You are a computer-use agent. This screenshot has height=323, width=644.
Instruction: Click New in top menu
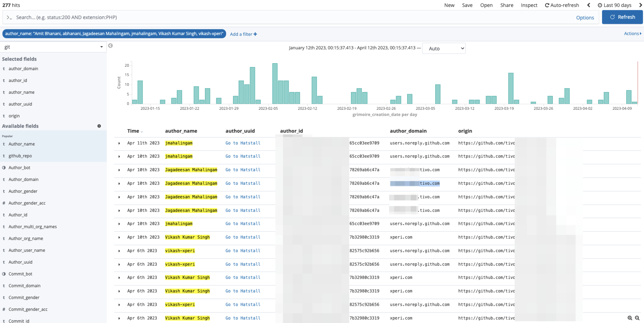click(x=449, y=5)
